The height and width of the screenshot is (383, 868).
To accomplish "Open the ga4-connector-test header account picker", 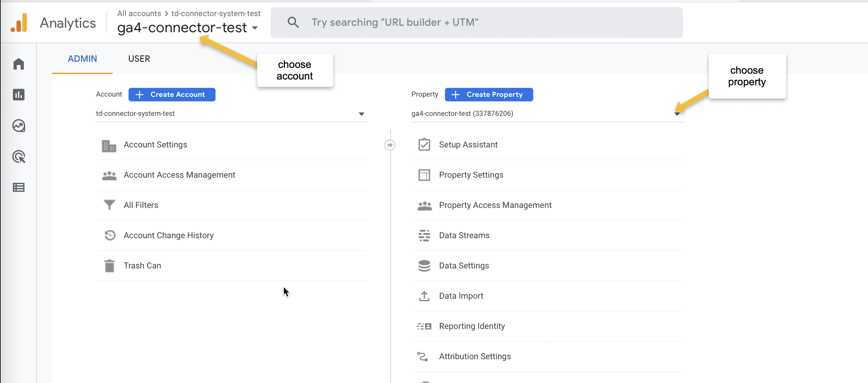I will click(187, 28).
